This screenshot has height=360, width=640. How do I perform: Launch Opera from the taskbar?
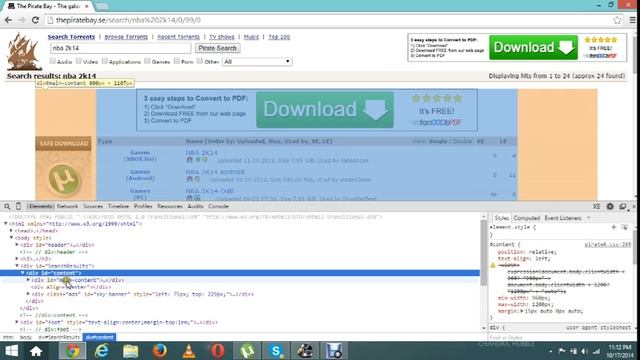click(218, 351)
